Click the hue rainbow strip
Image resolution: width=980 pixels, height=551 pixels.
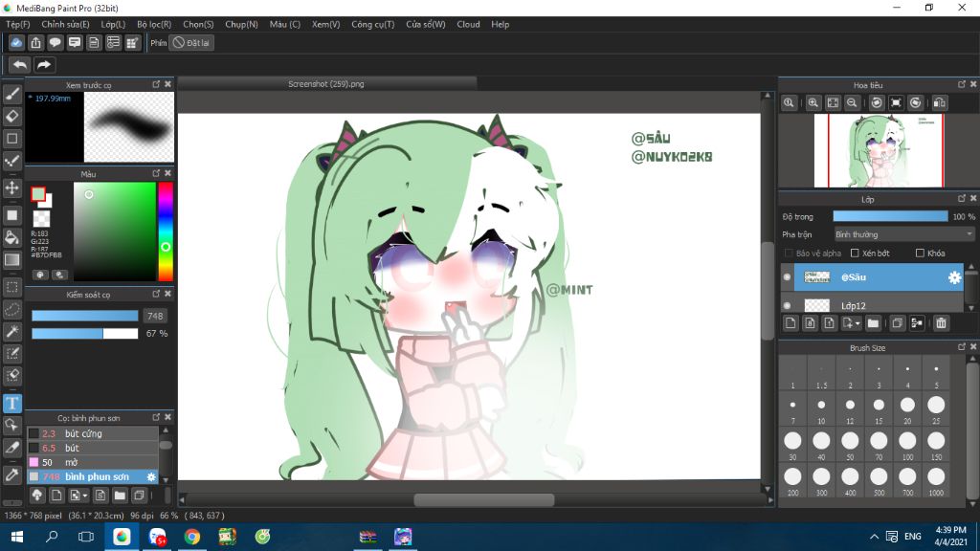click(165, 231)
